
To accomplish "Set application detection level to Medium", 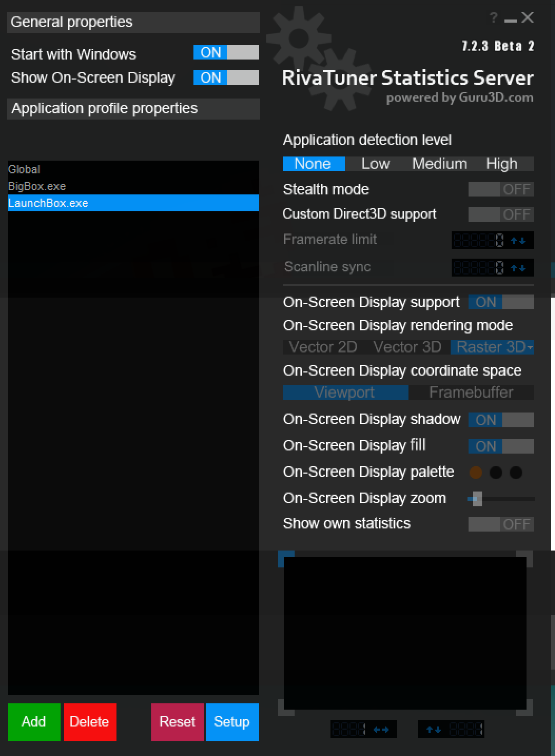I will coord(440,164).
